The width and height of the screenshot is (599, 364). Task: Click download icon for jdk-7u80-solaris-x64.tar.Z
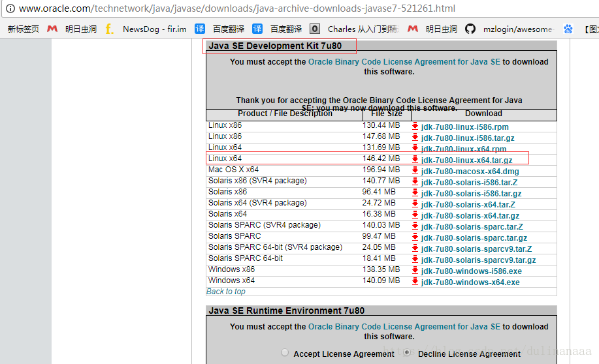click(415, 204)
